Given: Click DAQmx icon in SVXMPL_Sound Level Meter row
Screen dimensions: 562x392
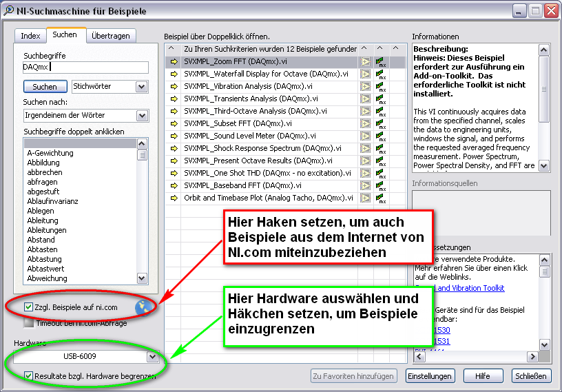Looking at the screenshot, I should click(x=381, y=136).
